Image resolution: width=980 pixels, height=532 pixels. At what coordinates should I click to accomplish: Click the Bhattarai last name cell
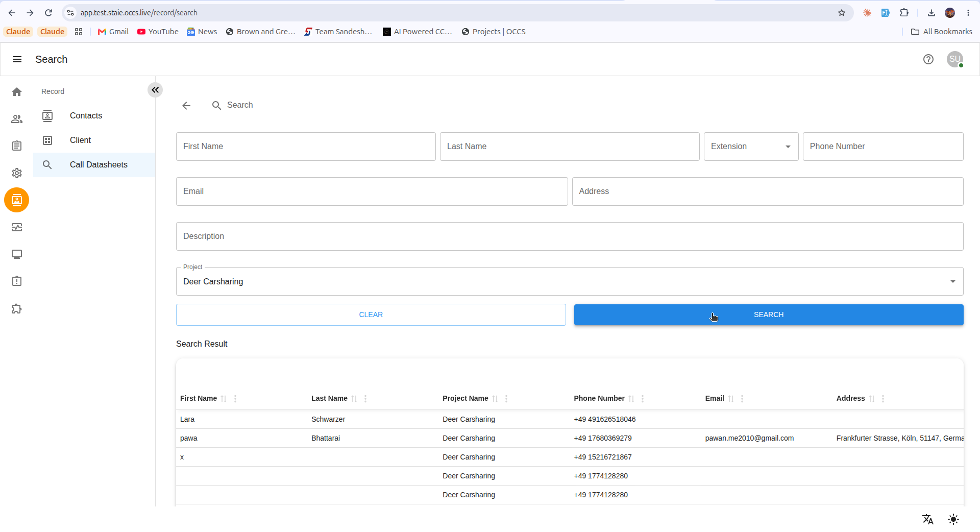[x=326, y=438]
